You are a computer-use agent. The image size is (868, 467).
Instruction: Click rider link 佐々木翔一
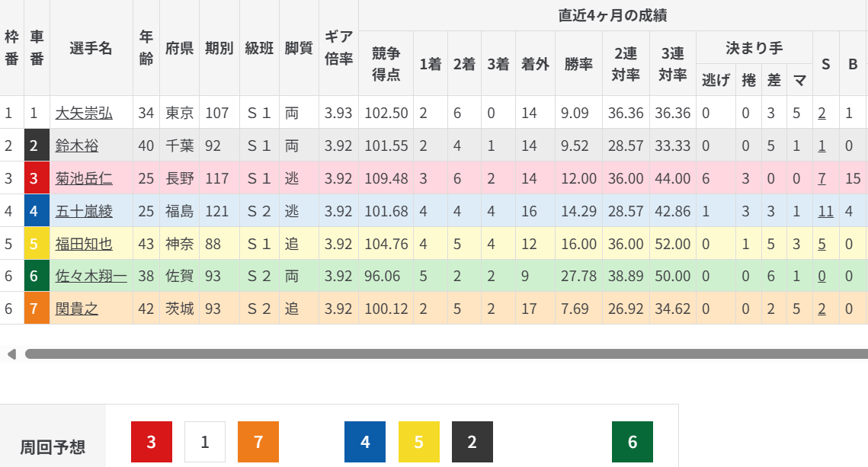[91, 277]
